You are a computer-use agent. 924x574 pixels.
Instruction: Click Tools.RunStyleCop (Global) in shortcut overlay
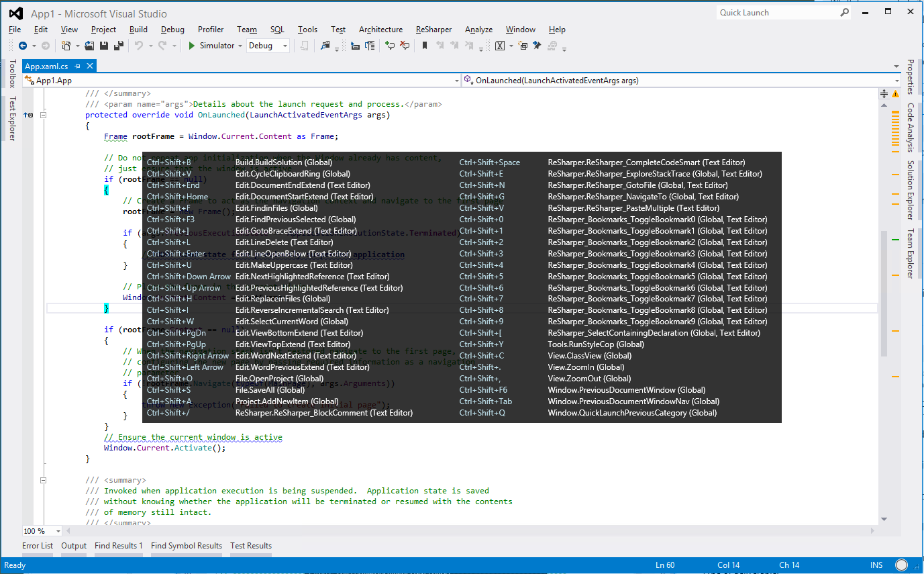point(596,344)
